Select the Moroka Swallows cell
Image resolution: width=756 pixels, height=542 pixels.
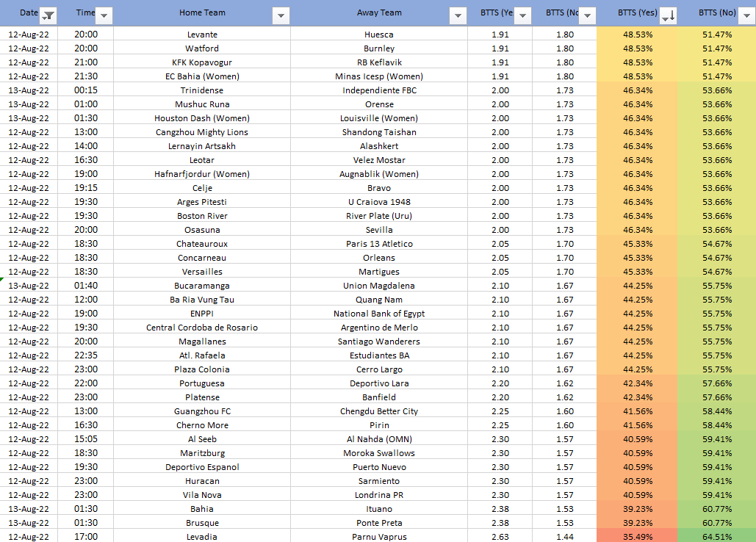[x=379, y=453]
